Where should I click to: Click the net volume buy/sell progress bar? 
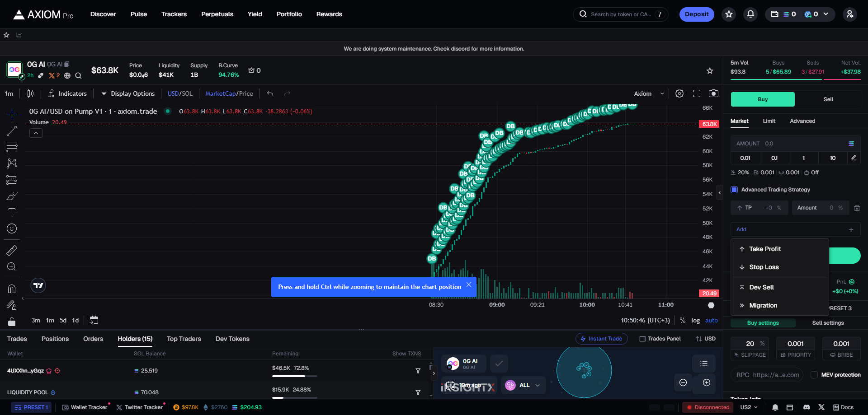796,80
